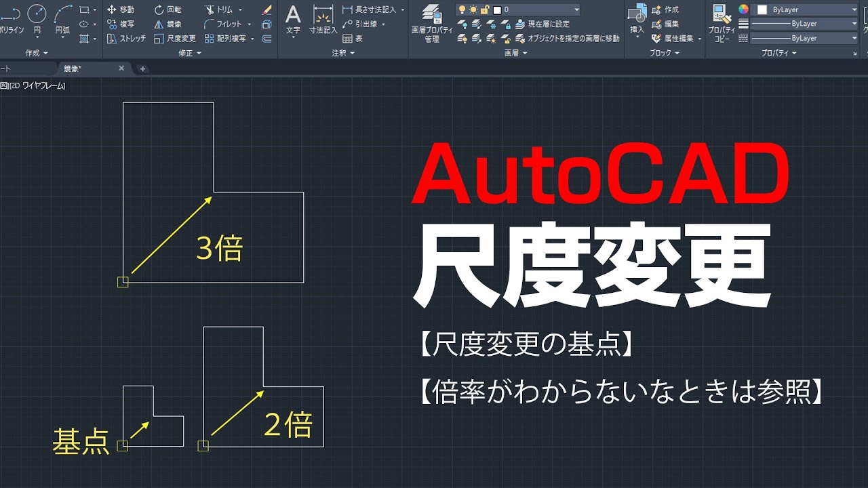Expand the Block (ブロック) panel
Image resolution: width=868 pixels, height=488 pixels.
pyautogui.click(x=664, y=53)
